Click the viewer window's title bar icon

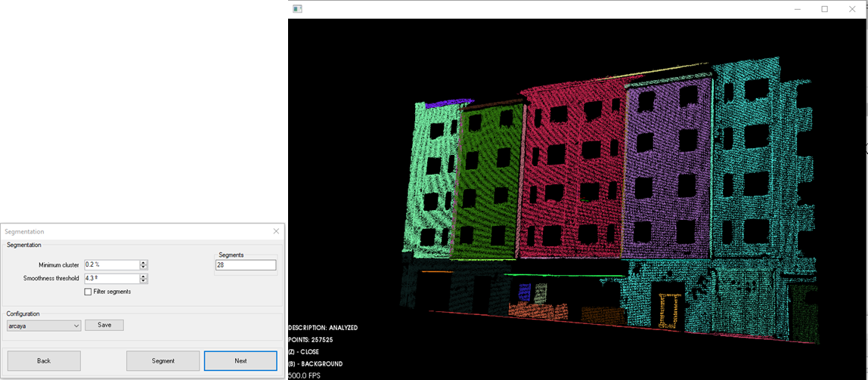tap(297, 9)
